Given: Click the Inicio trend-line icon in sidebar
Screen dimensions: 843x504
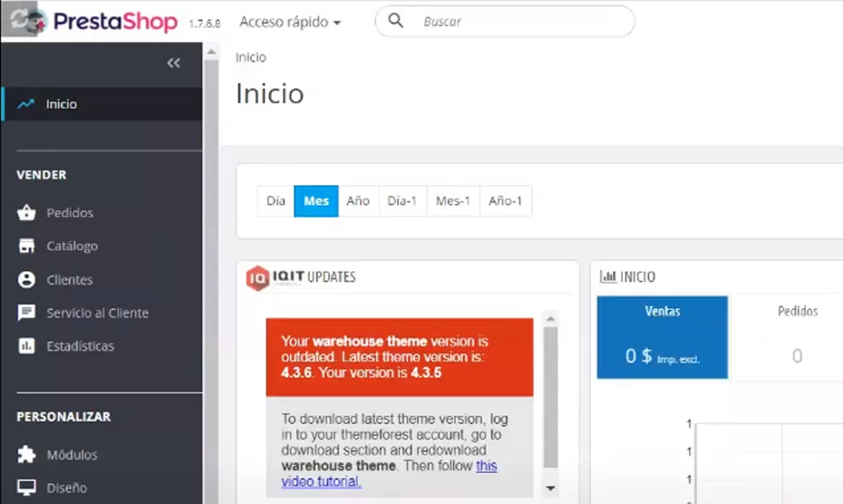Looking at the screenshot, I should 25,104.
